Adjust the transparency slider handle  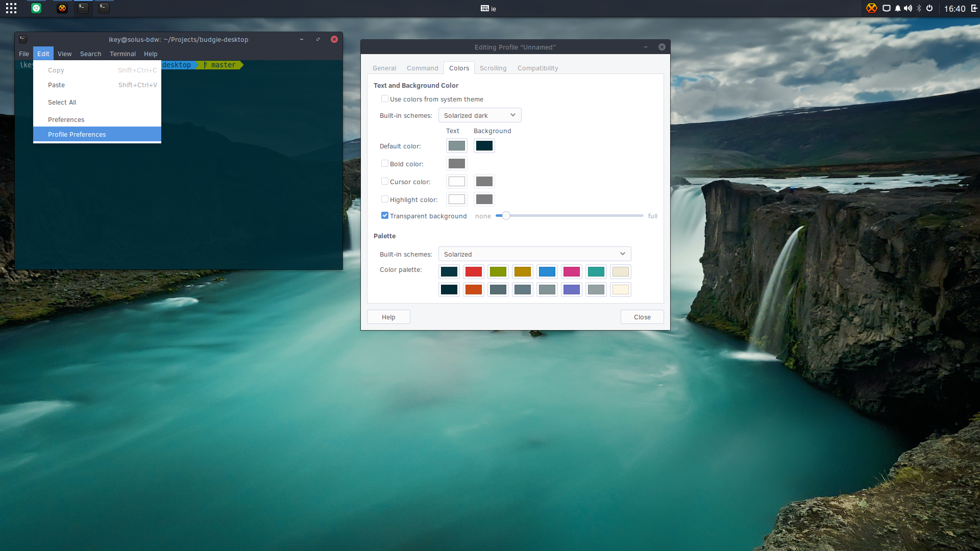tap(506, 216)
